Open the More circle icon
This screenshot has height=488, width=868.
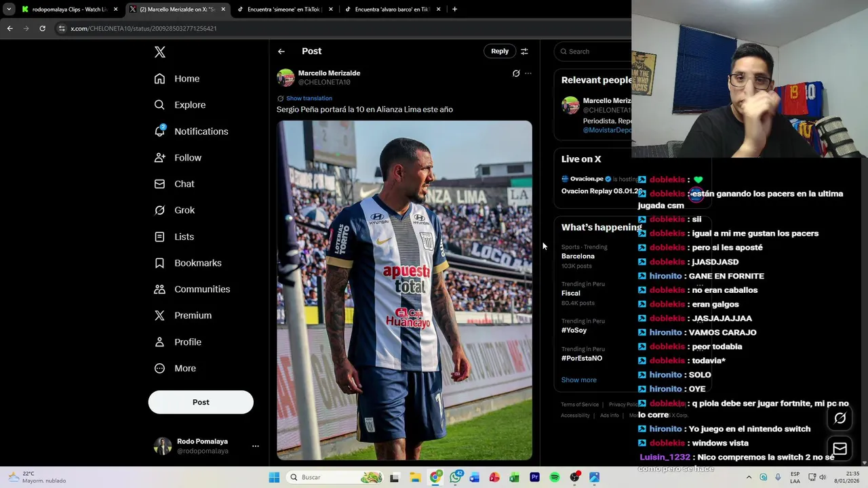click(x=159, y=368)
